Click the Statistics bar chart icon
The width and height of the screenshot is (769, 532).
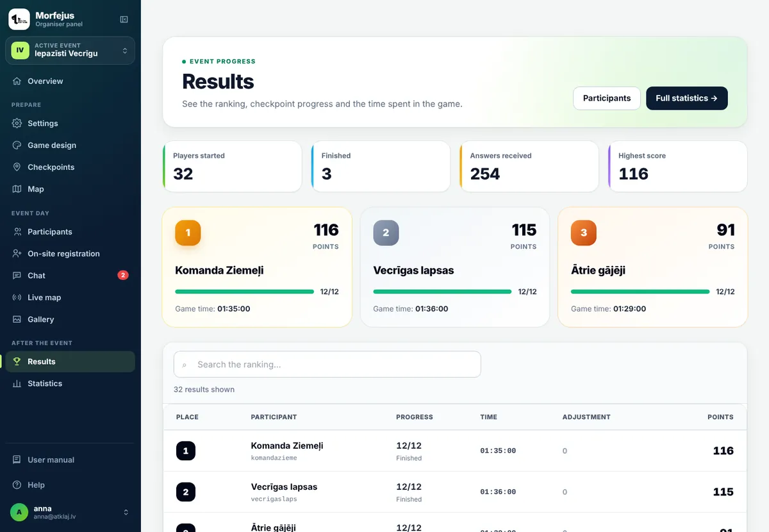(x=17, y=383)
